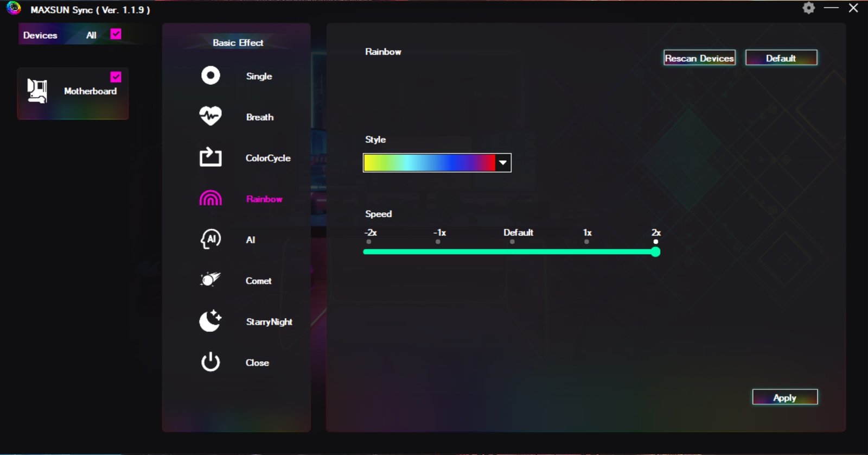Select the Rainbow effect label
868x455 pixels.
264,199
